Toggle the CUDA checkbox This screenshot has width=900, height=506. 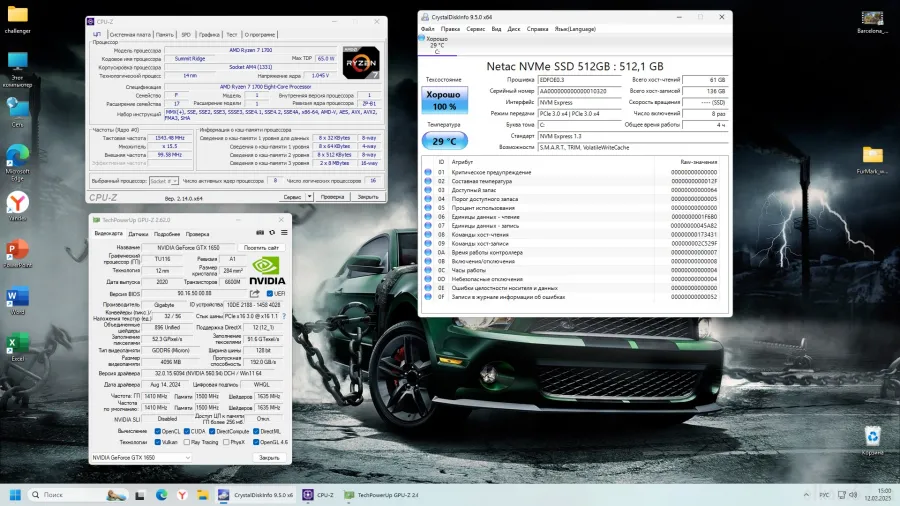tap(187, 431)
